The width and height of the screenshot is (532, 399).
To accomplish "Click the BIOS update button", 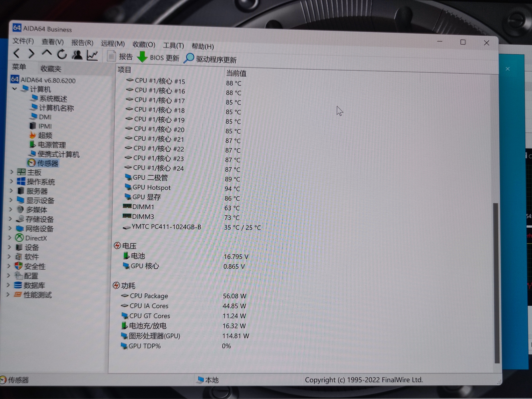I will pos(158,57).
